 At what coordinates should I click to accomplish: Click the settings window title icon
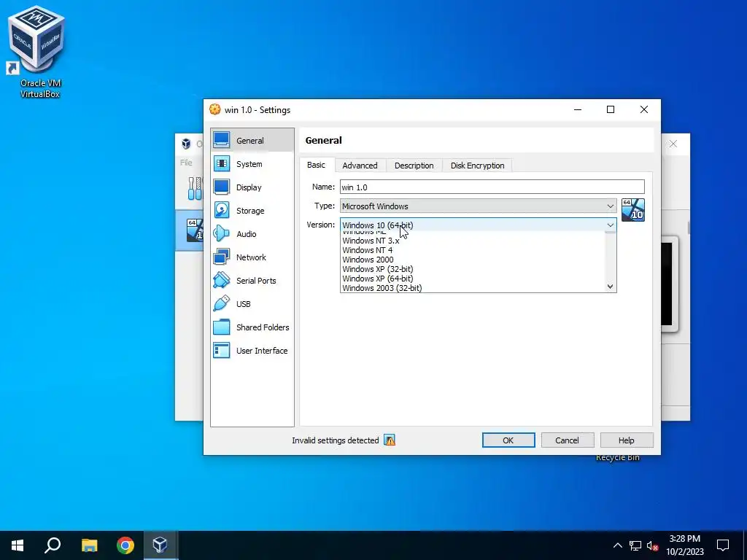[x=215, y=109]
